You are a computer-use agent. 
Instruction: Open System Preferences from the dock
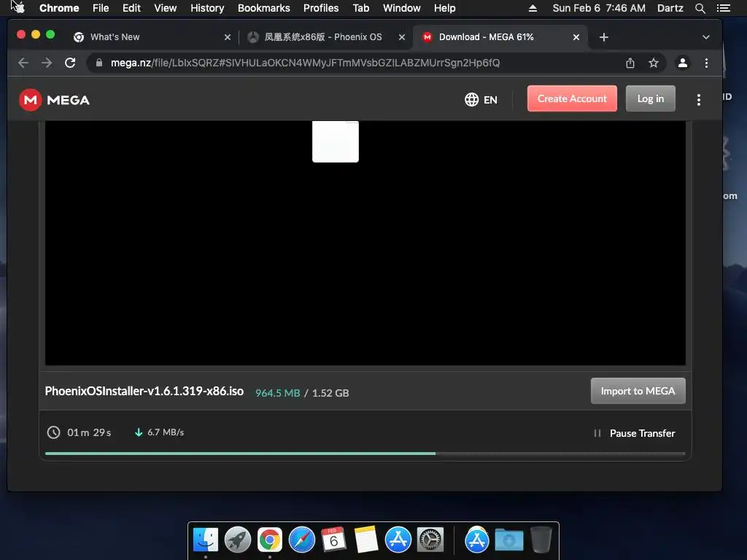[x=430, y=540]
